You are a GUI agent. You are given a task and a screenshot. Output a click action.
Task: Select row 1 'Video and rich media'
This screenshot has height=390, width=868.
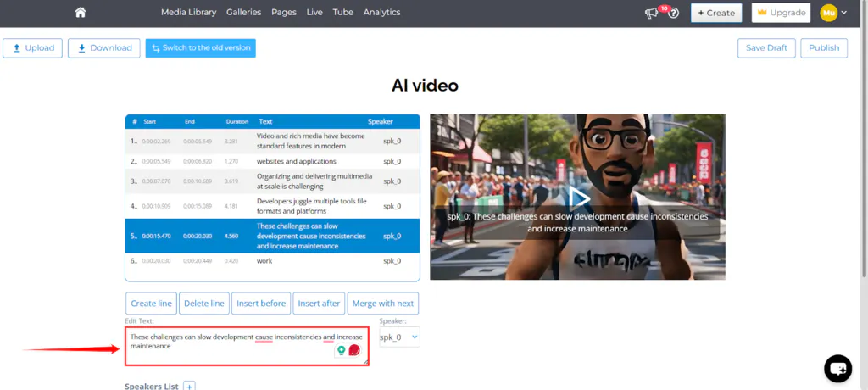click(272, 142)
